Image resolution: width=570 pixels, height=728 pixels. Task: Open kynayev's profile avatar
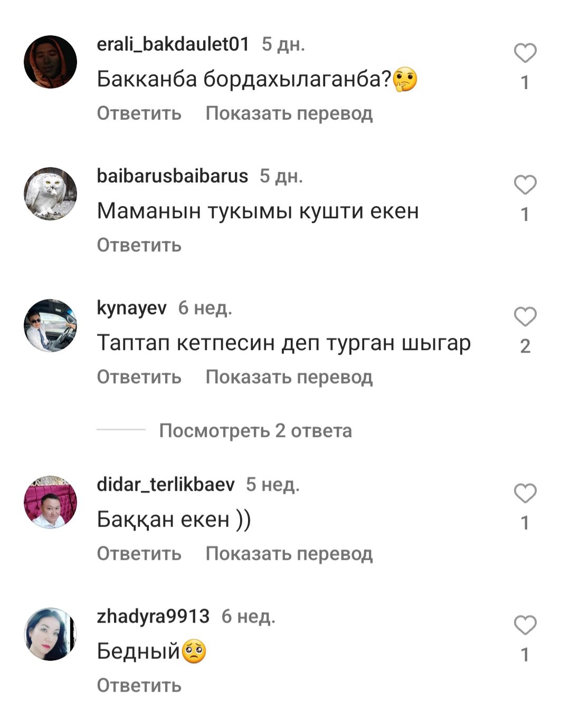51,325
